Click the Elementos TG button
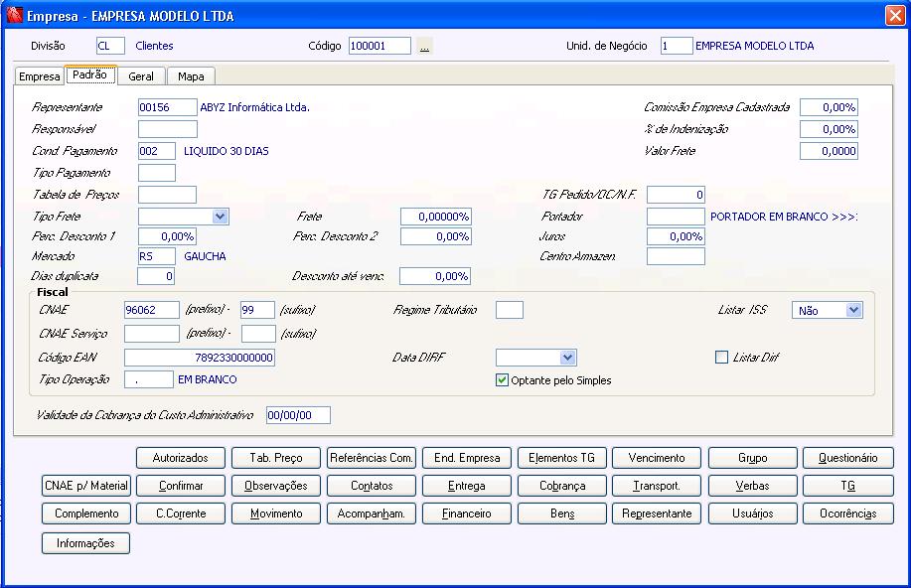Screen dimensions: 911x588 (562, 458)
